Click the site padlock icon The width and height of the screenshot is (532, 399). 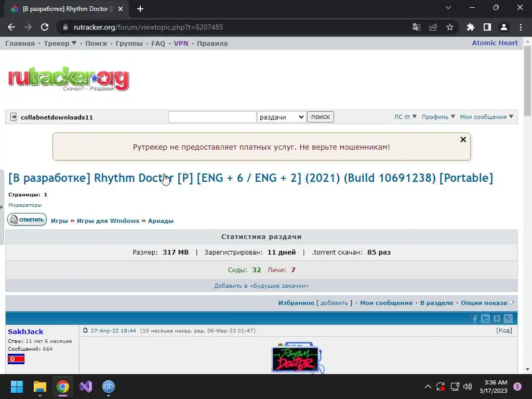click(65, 27)
